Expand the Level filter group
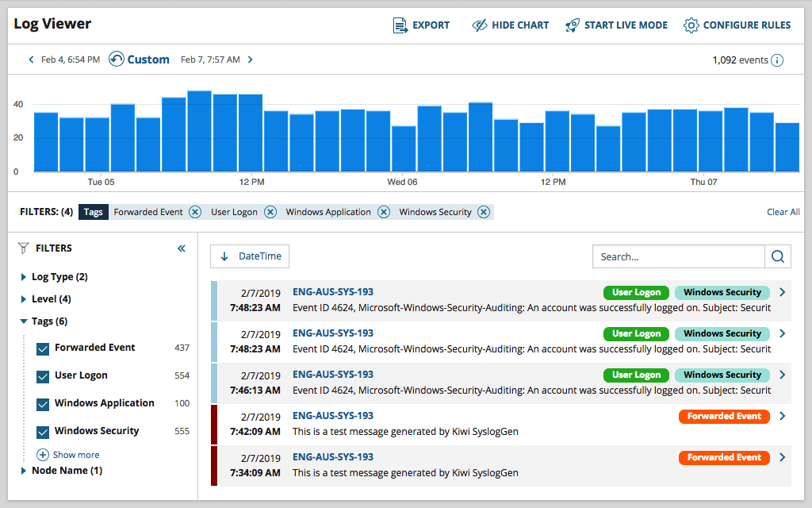 click(23, 299)
